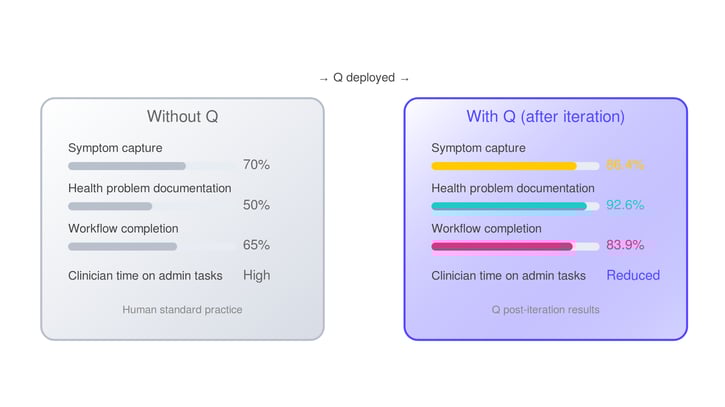The height and width of the screenshot is (407, 725).
Task: Click the 50% value in Without Q
Action: (x=256, y=205)
